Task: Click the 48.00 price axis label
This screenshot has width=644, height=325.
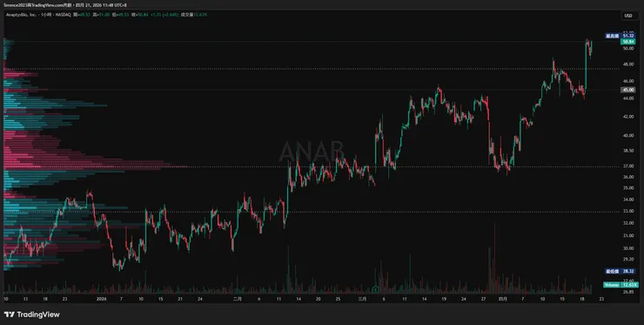Action: 628,64
